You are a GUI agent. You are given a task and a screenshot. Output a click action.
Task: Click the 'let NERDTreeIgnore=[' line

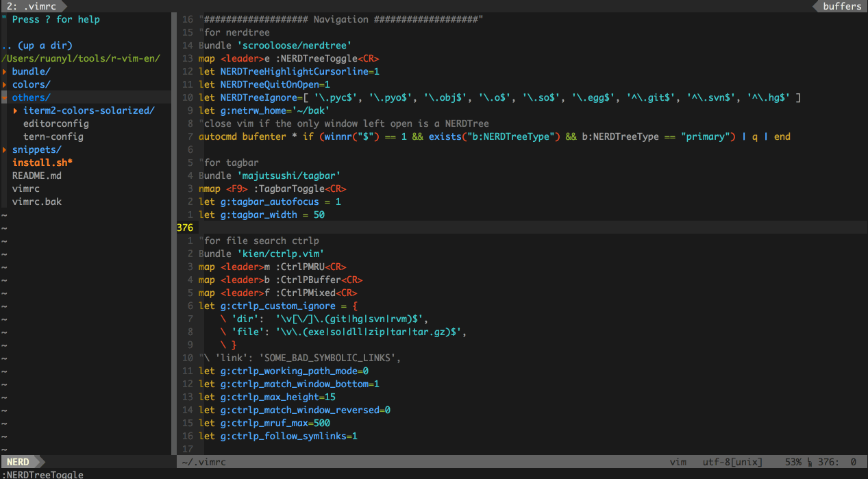[500, 97]
